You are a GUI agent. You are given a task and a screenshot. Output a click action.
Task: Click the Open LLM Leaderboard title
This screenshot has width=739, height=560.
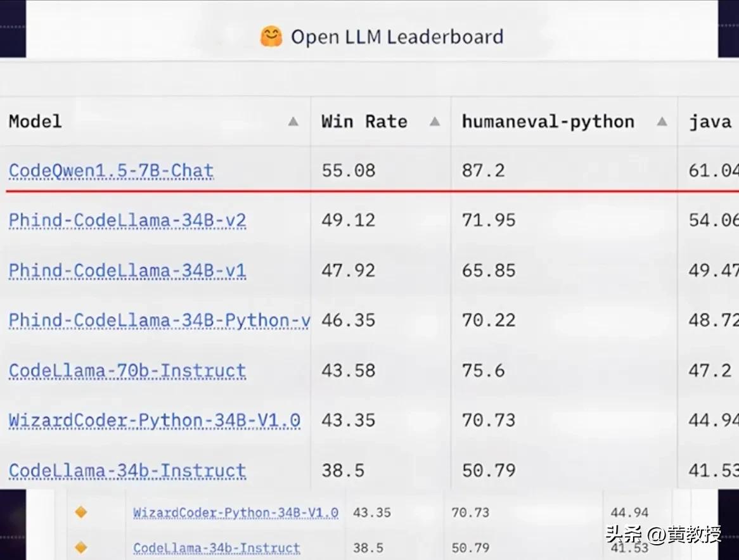pos(397,37)
